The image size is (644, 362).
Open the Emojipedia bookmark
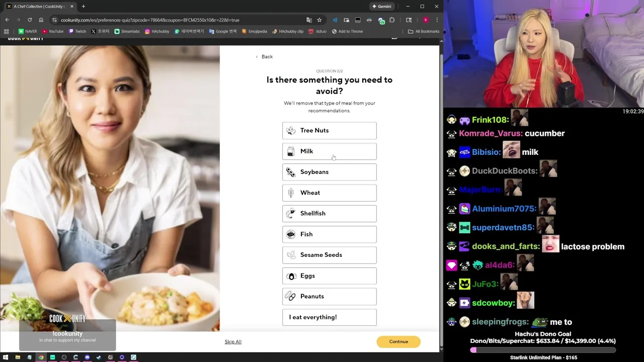(254, 31)
